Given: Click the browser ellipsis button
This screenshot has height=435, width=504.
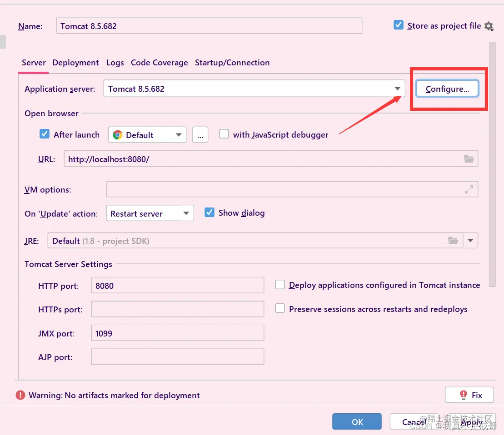Looking at the screenshot, I should tap(200, 135).
